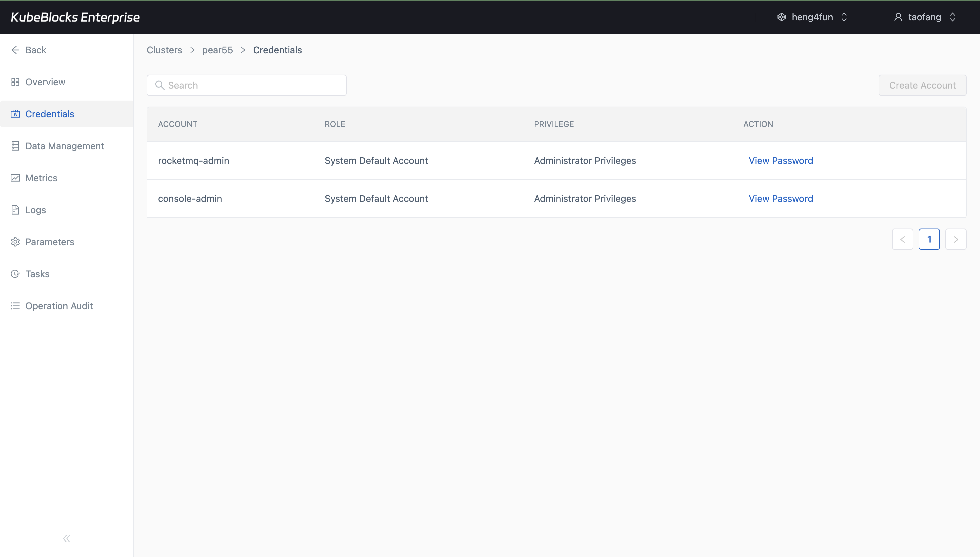Screen dimensions: 980x557
Task: Click the Data Management icon
Action: tap(15, 146)
